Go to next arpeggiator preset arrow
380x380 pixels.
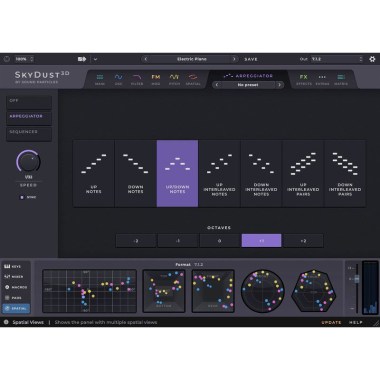[x=279, y=85]
